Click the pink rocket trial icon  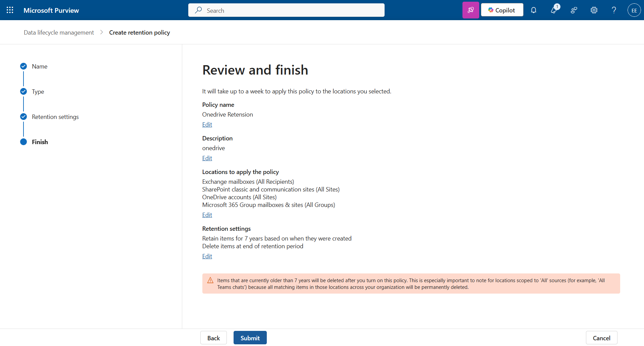470,10
